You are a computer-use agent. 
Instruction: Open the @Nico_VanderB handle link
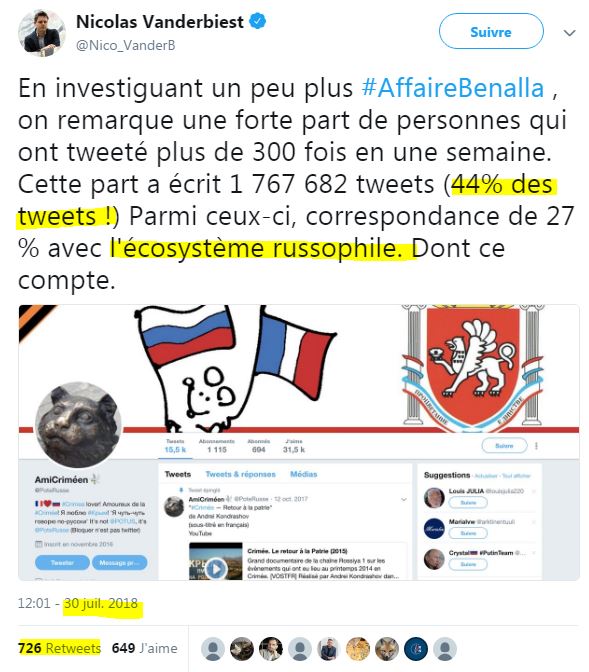point(126,45)
